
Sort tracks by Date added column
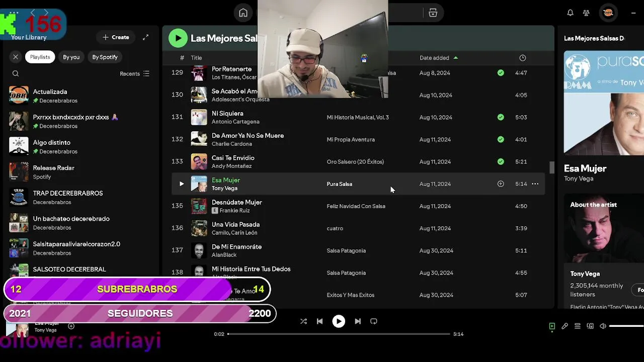click(x=439, y=58)
